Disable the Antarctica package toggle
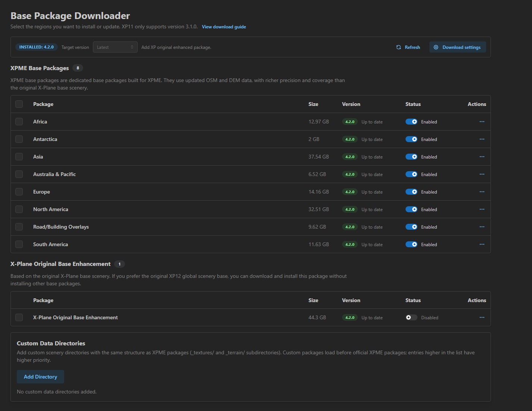532x411 pixels. click(411, 139)
